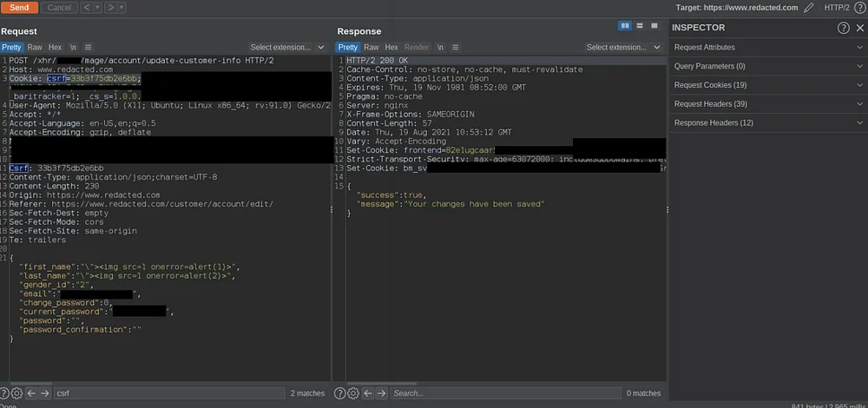Viewport: 868px width, 408px height.
Task: Open Response Select extension dropdown
Action: point(624,47)
